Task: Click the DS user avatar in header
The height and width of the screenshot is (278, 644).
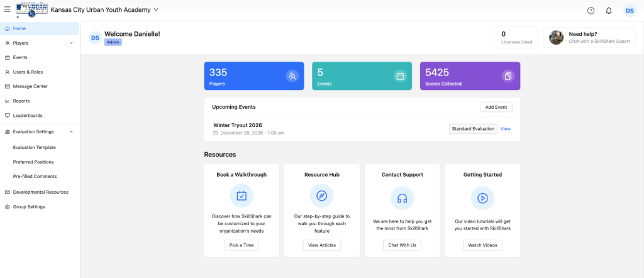Action: pyautogui.click(x=630, y=11)
